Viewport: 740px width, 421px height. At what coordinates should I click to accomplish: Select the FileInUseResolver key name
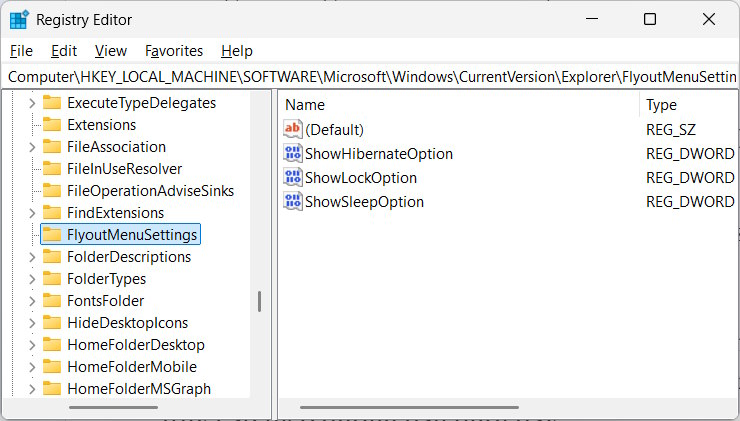125,168
